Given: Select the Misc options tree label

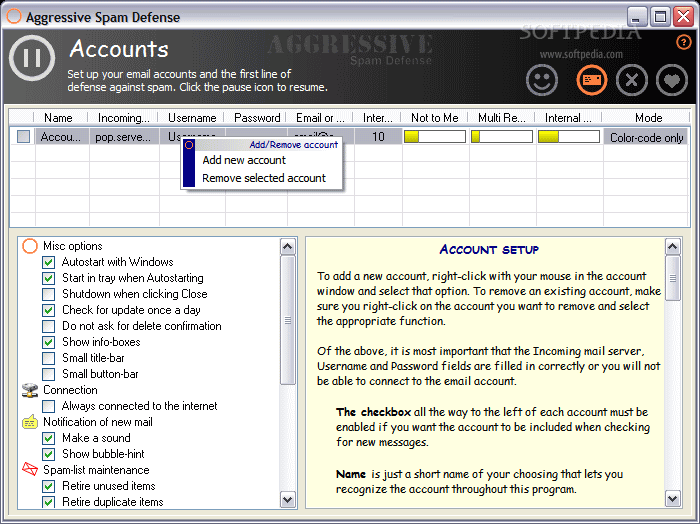Looking at the screenshot, I should 72,246.
